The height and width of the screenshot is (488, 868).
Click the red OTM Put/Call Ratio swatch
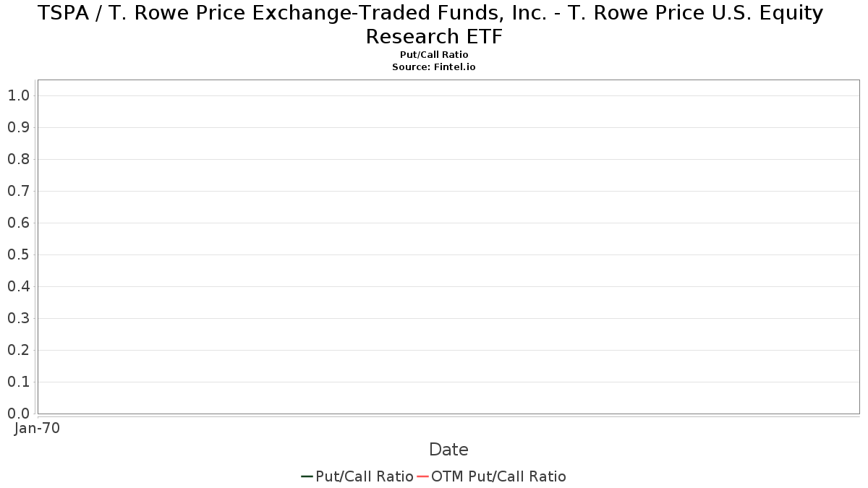423,476
